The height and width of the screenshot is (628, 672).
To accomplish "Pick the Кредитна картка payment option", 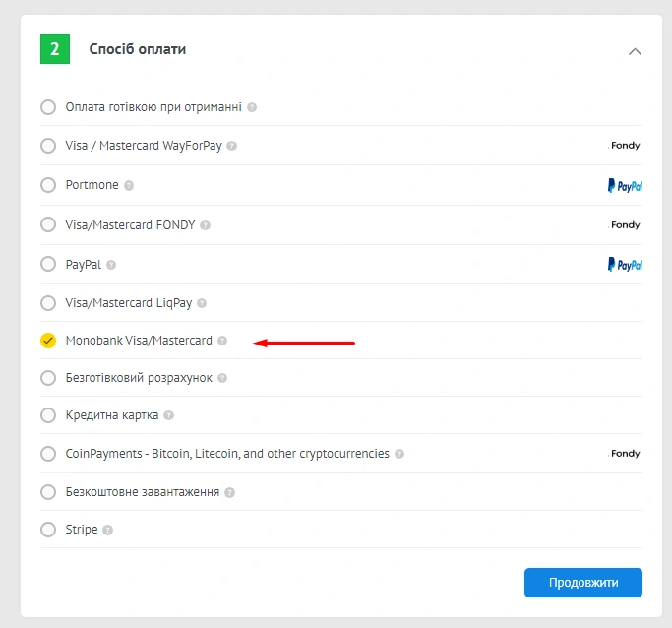I will (x=48, y=415).
